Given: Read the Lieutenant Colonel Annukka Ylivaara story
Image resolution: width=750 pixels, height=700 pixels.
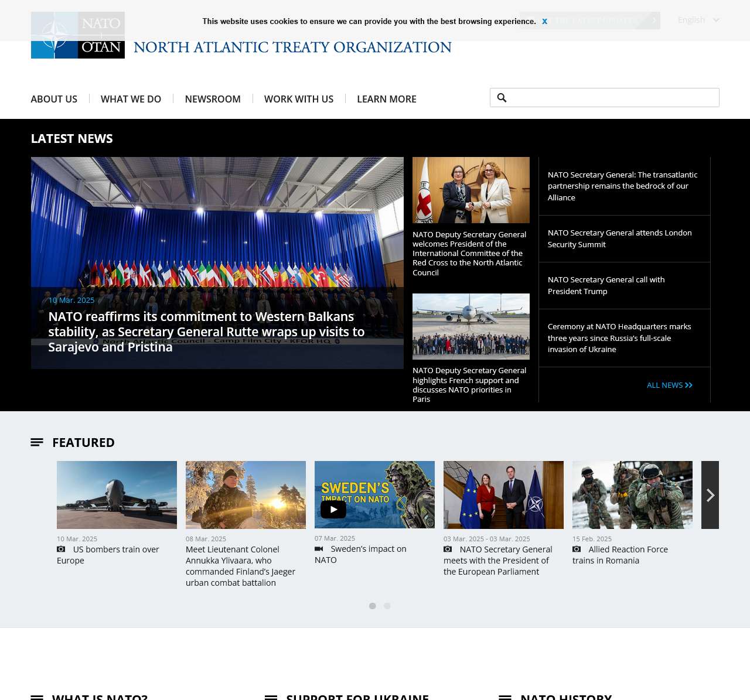Looking at the screenshot, I should (240, 566).
